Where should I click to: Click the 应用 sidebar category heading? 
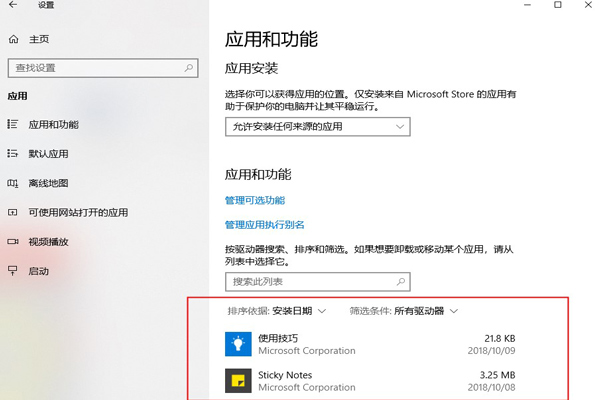coord(18,96)
